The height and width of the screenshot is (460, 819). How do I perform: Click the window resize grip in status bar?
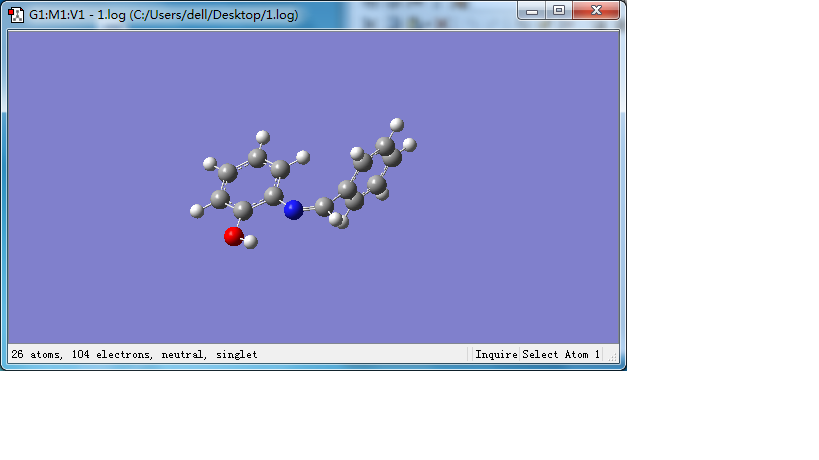pyautogui.click(x=612, y=356)
